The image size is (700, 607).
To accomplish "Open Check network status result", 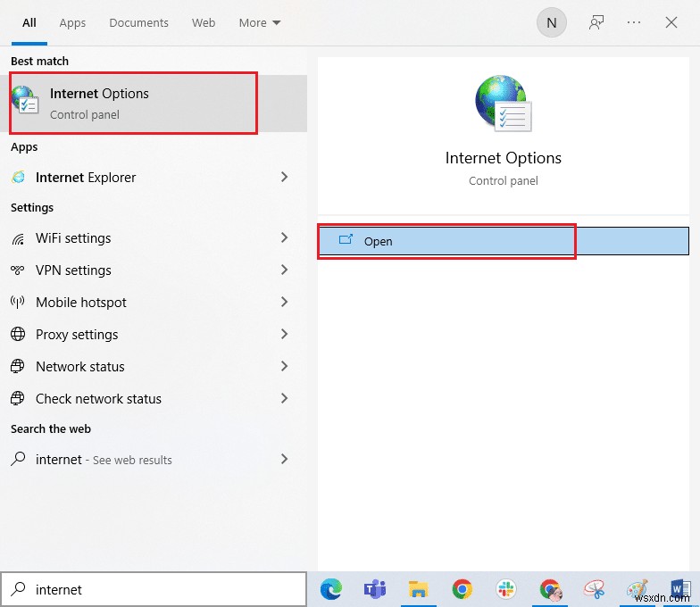I will click(x=154, y=398).
